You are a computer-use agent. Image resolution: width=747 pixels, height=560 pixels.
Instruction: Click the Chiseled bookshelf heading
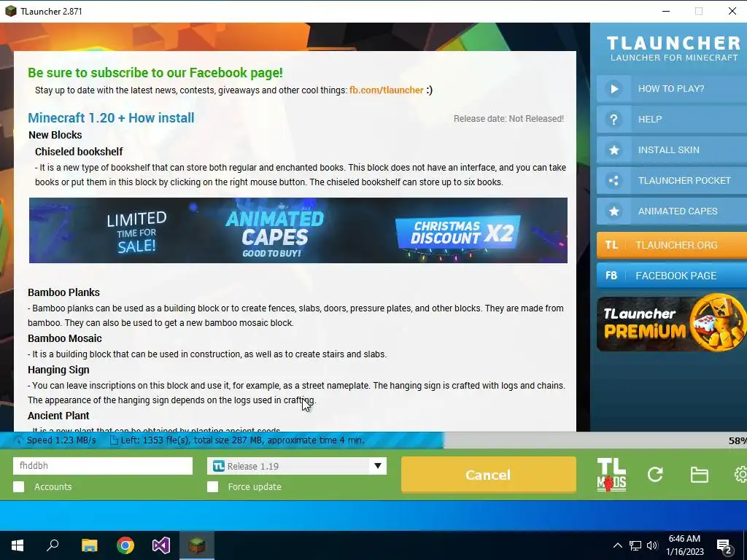(x=79, y=152)
